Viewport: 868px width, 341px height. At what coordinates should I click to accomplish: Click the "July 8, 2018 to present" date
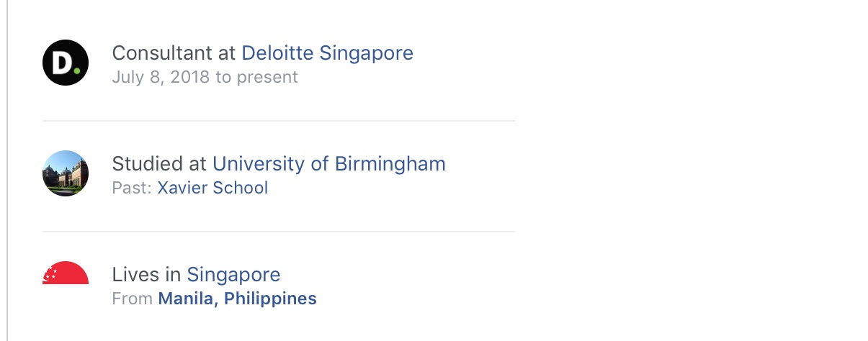pyautogui.click(x=205, y=77)
